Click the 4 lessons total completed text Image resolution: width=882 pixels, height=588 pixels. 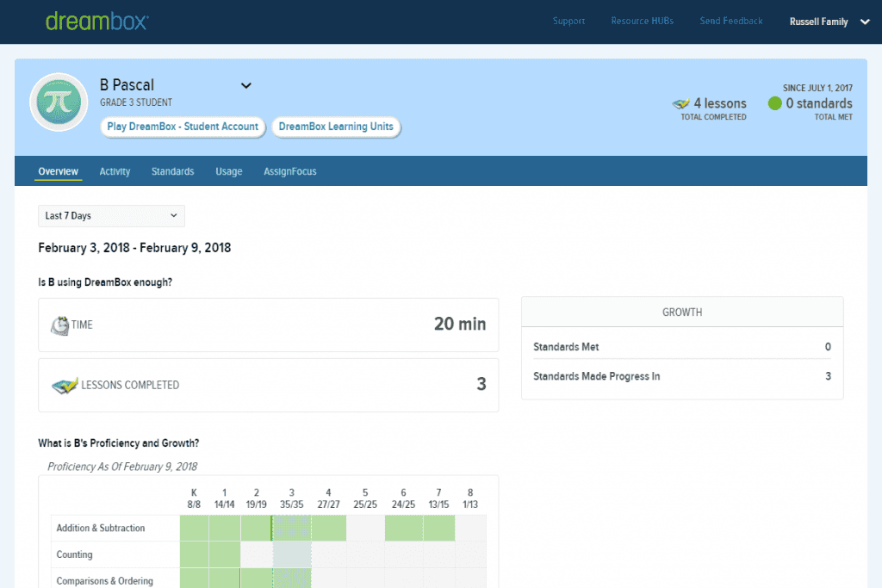click(719, 103)
